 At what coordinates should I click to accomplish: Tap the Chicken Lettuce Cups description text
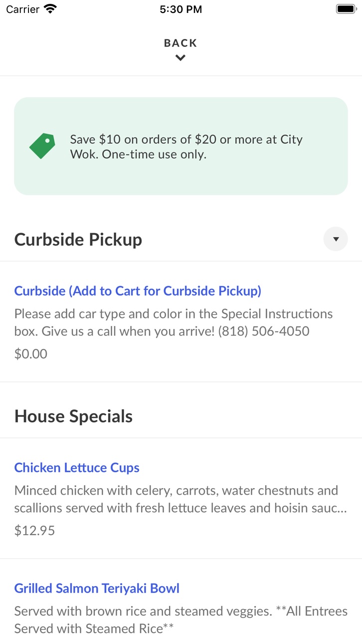(x=181, y=499)
